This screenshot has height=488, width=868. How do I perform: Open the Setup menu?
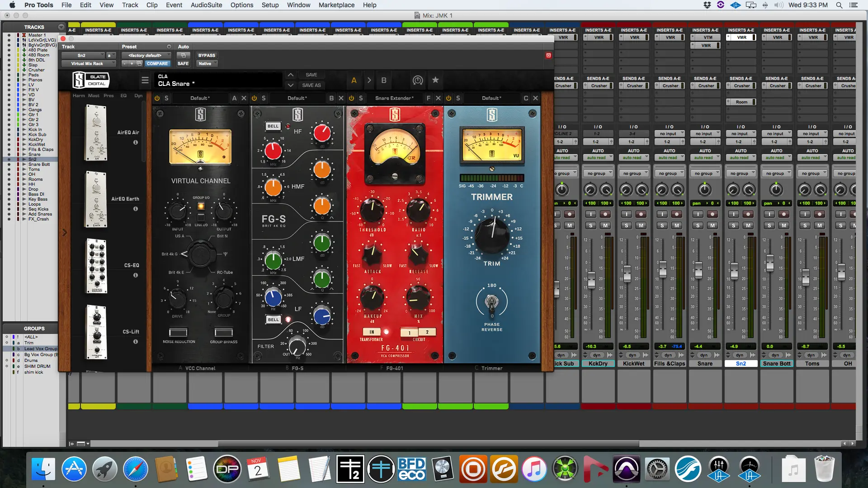270,5
